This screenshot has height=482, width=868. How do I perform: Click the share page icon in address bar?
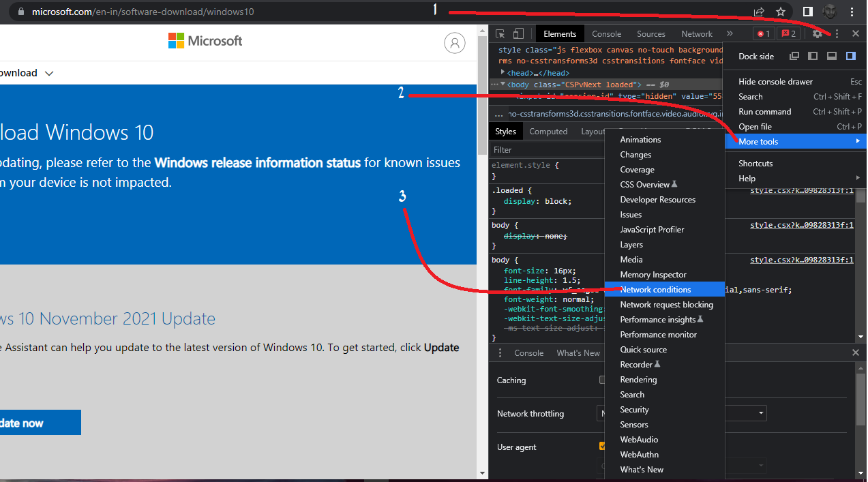pyautogui.click(x=759, y=12)
